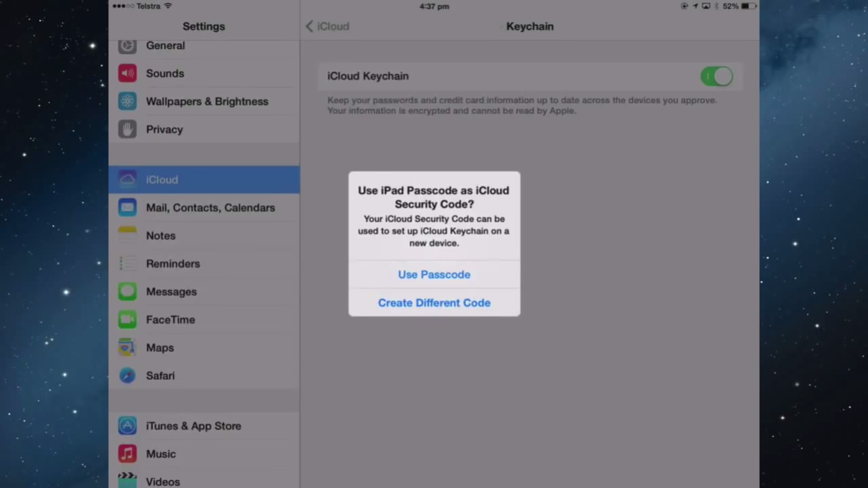Tap the iTunes & App Store icon
This screenshot has height=488, width=868.
(127, 426)
